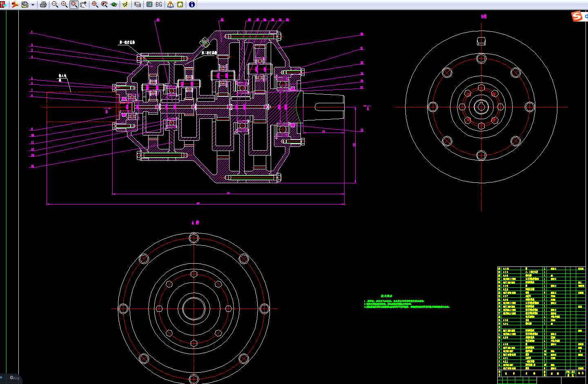
Task: Select the zoom out magnifier tool
Action: click(55, 4)
